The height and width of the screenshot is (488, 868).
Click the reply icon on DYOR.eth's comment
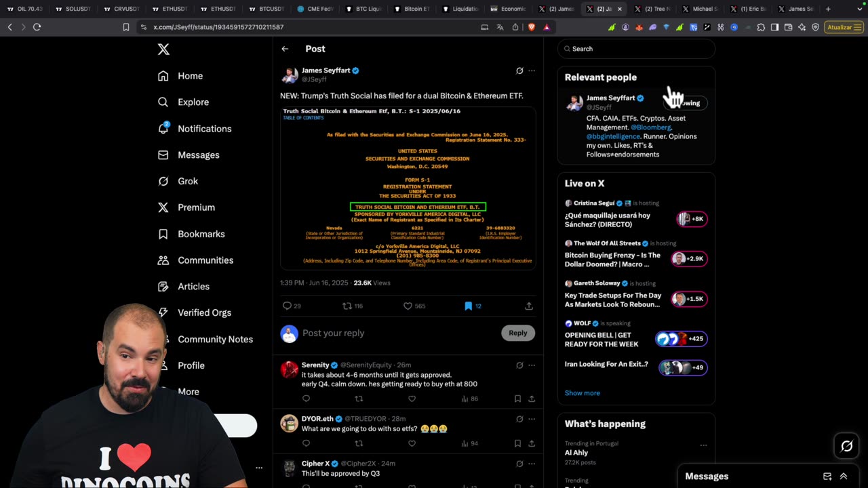point(306,443)
